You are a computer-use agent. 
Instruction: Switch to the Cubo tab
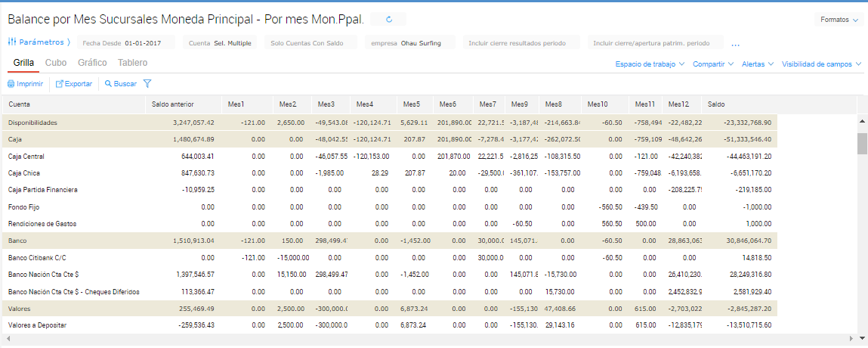pos(56,63)
